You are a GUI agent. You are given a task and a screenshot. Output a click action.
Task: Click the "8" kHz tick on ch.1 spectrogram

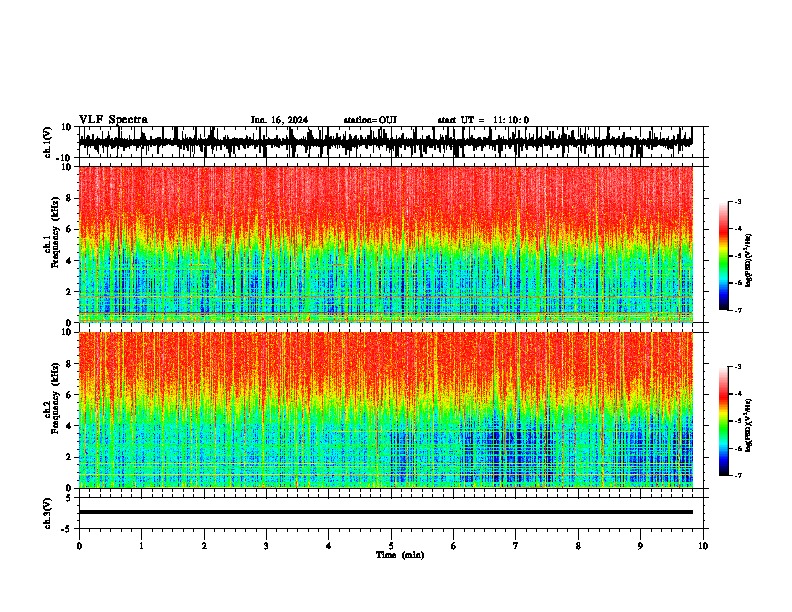[x=69, y=198]
